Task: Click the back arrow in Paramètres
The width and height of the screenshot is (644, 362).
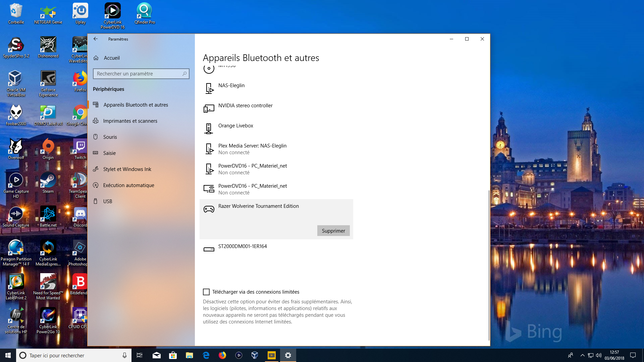Action: pyautogui.click(x=96, y=39)
